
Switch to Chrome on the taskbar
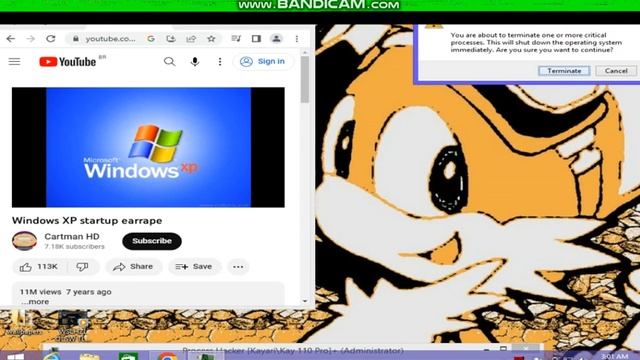pos(167,357)
